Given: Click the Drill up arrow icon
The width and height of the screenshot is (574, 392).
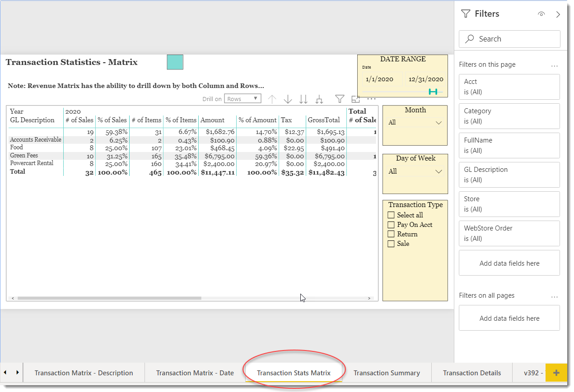Looking at the screenshot, I should click(x=272, y=99).
